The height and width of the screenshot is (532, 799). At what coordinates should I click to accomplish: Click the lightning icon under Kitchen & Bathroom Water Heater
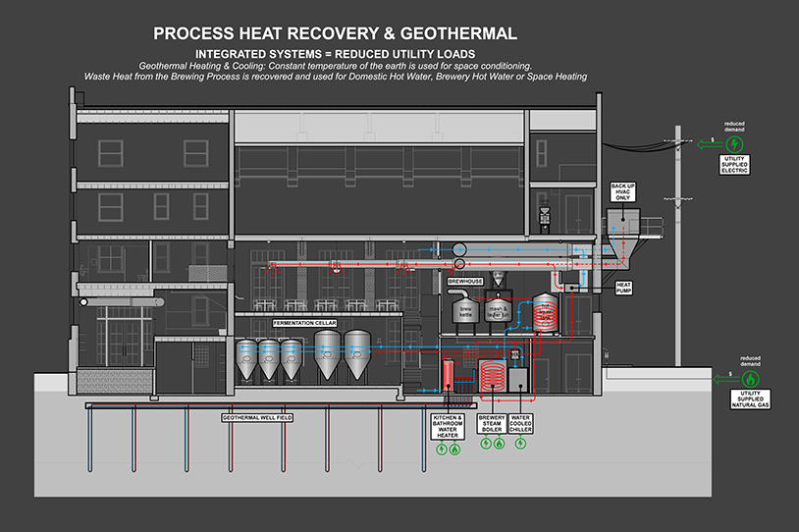click(x=442, y=450)
